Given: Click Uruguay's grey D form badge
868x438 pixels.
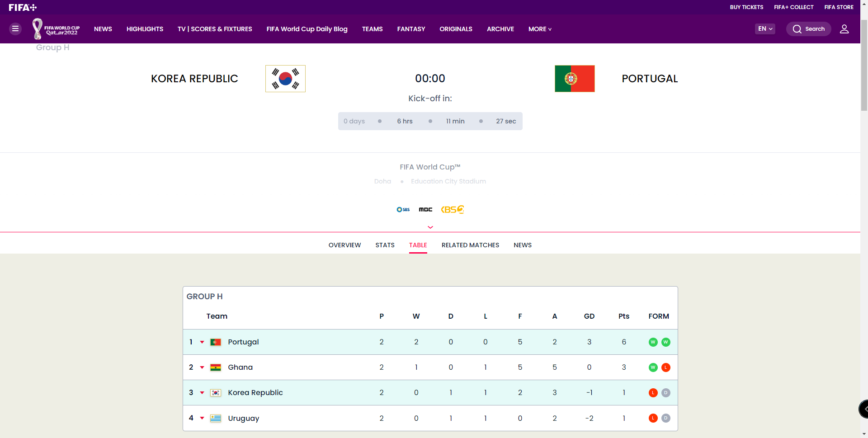Looking at the screenshot, I should (665, 418).
